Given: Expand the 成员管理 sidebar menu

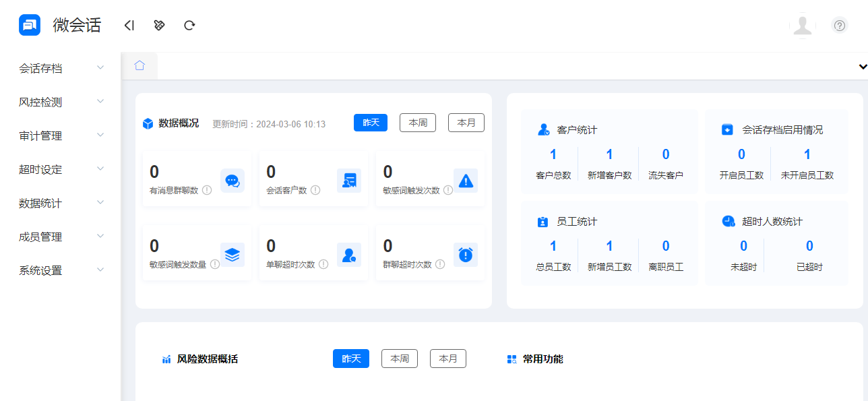Looking at the screenshot, I should tap(61, 237).
